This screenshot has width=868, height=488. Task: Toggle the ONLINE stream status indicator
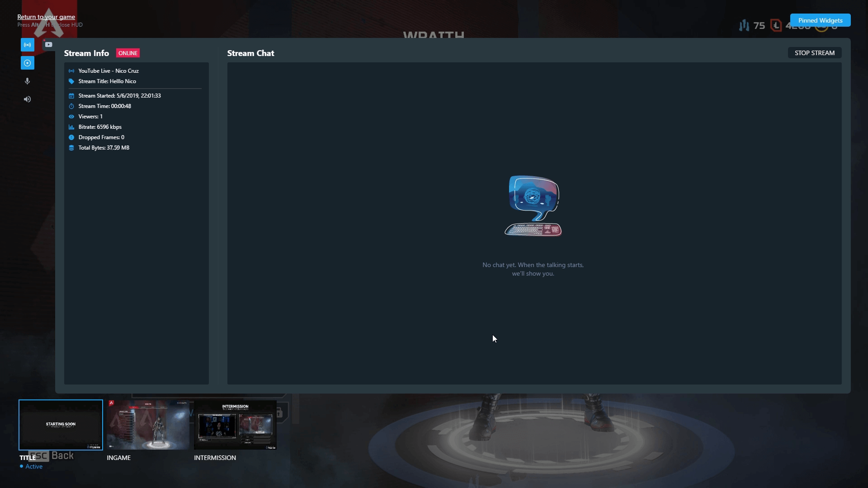click(x=127, y=53)
